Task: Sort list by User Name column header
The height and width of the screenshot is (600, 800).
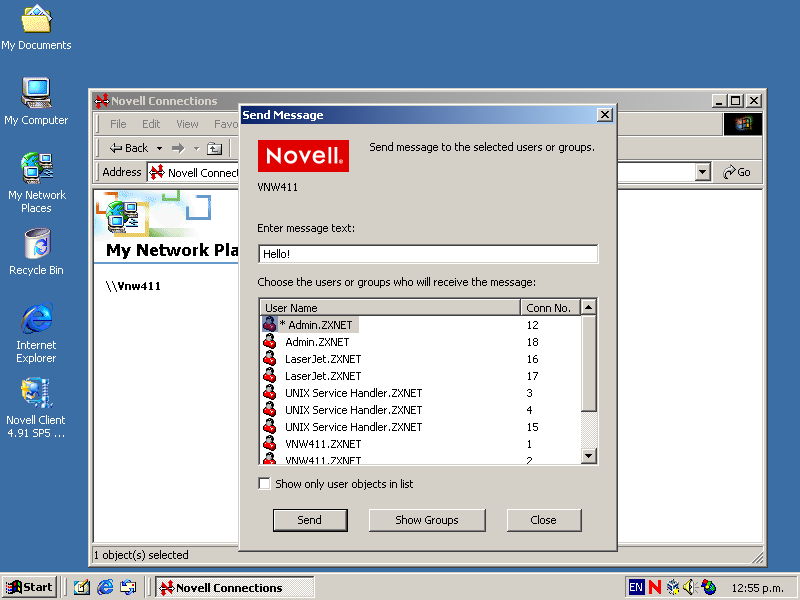Action: (x=390, y=308)
